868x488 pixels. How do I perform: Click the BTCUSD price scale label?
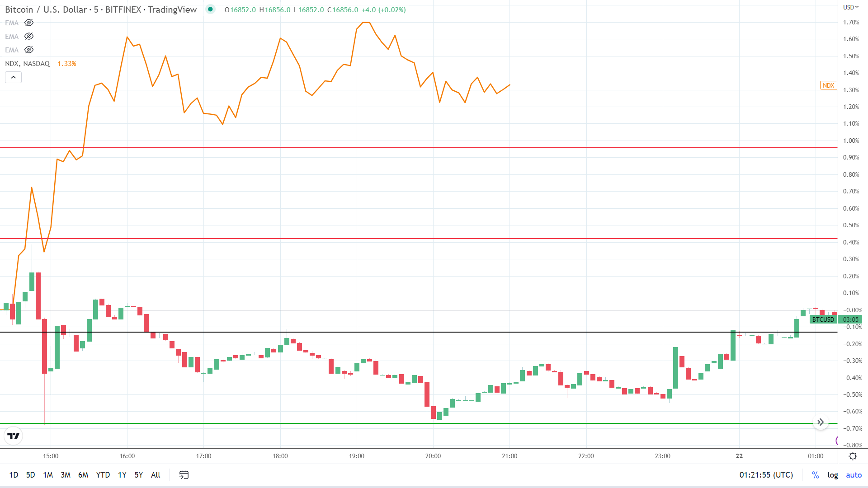click(x=823, y=319)
